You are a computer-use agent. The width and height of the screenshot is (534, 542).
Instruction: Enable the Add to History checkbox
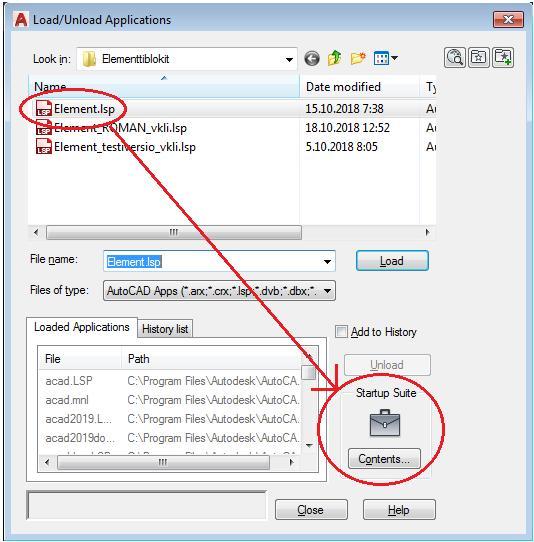pos(341,332)
